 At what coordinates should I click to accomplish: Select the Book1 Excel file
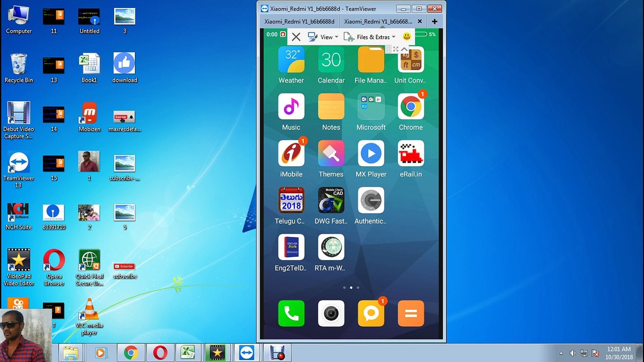pos(89,68)
